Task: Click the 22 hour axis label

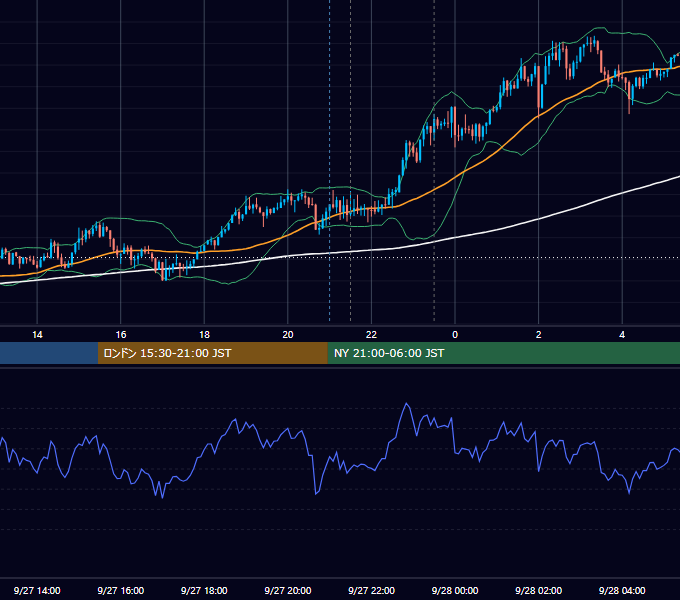Action: [371, 335]
